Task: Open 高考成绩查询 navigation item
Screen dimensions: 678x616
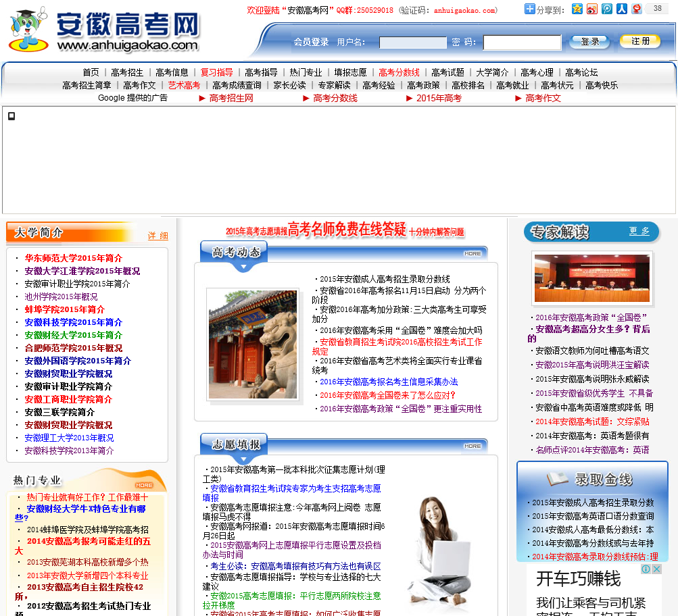Action: pyautogui.click(x=237, y=85)
